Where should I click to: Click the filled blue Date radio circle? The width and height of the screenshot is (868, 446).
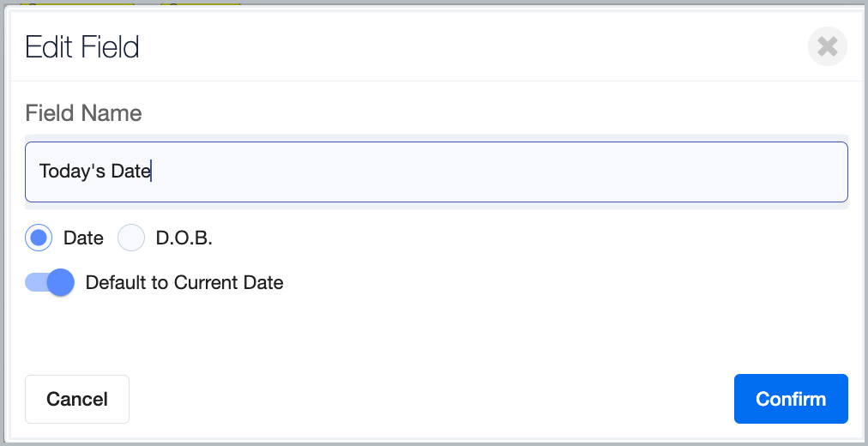[x=39, y=238]
